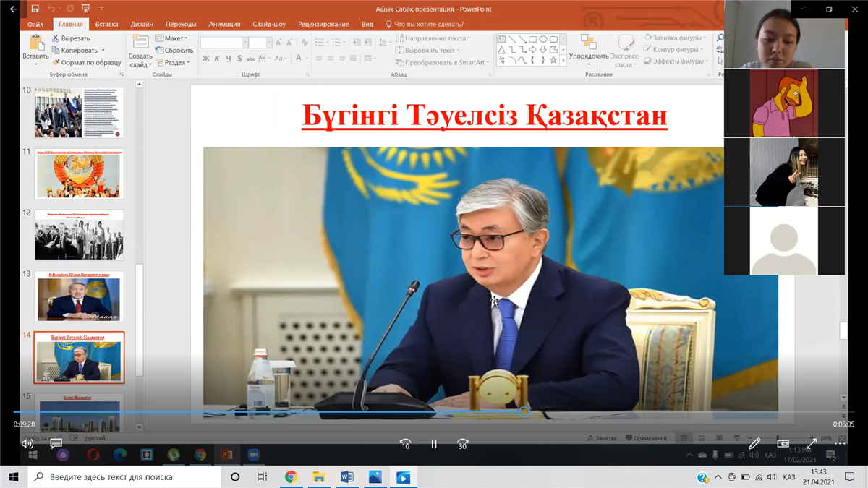Click the mini-player view icon
The image size is (868, 488).
tap(783, 443)
